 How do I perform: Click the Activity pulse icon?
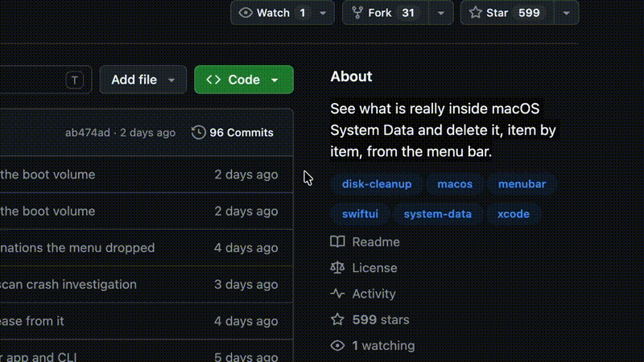[x=337, y=294]
